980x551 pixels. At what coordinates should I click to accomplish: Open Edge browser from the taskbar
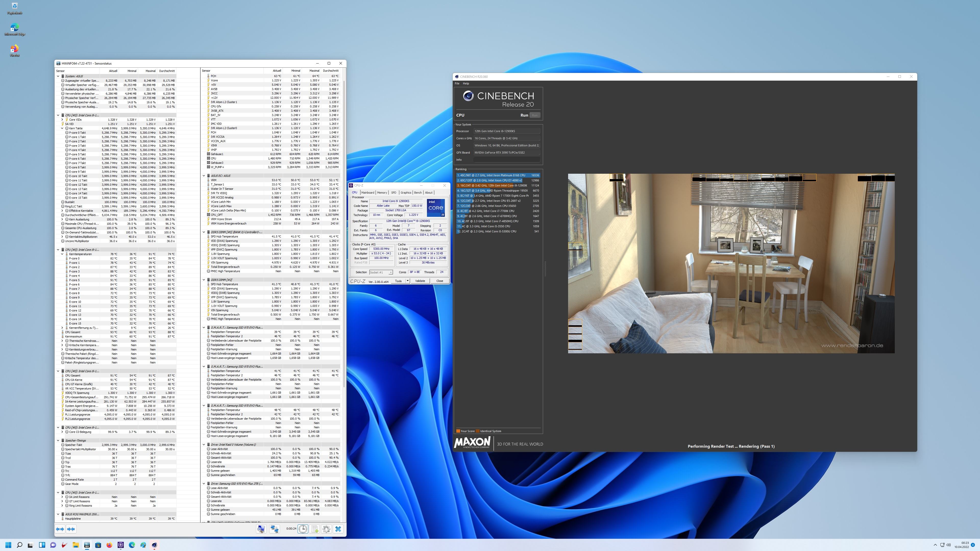coord(132,545)
